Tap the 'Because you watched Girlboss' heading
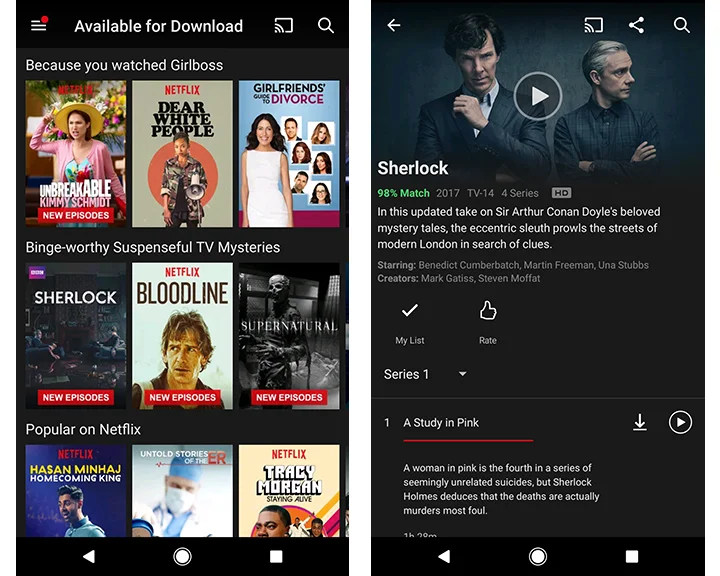The height and width of the screenshot is (576, 720). tap(124, 65)
